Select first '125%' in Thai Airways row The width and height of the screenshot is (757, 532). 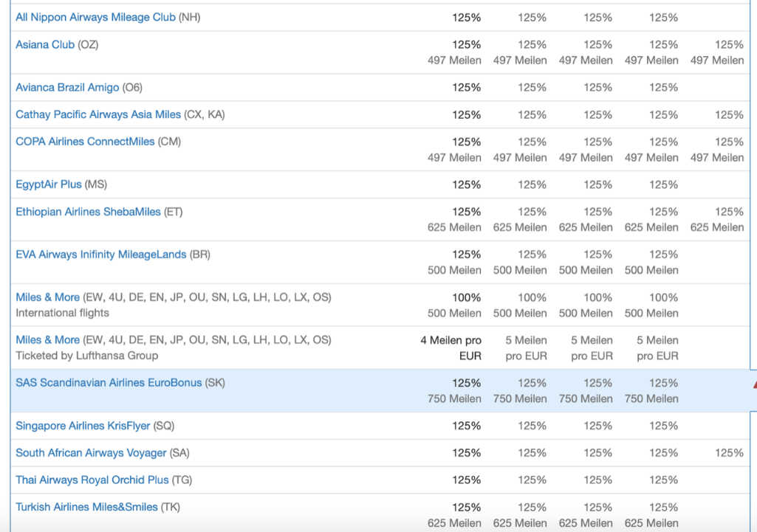[x=466, y=480]
